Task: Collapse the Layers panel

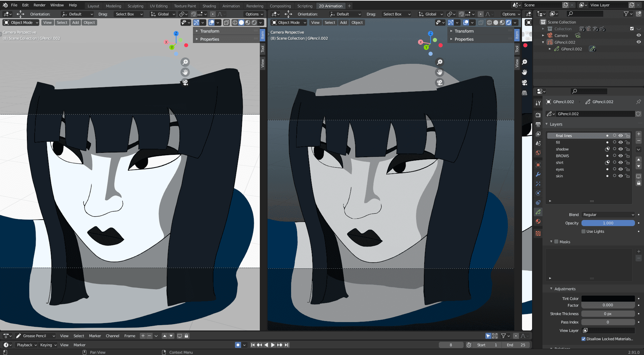Action: 547,124
